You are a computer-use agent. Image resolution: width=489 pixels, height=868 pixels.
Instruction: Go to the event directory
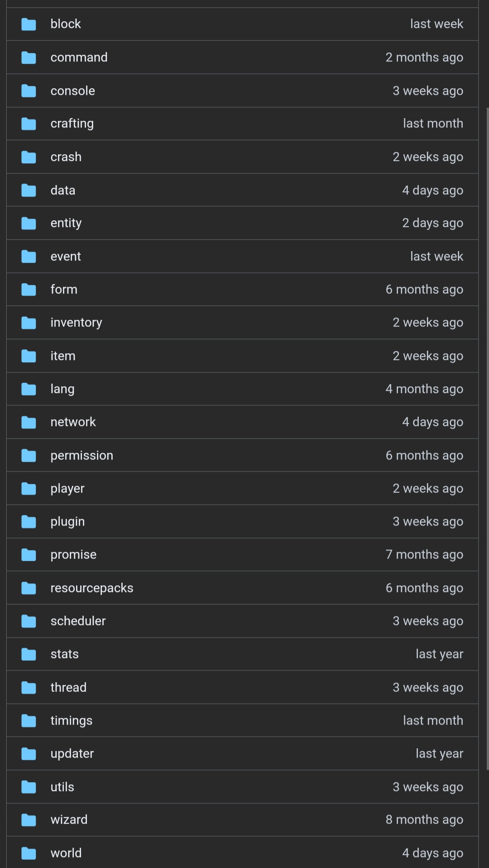[65, 256]
